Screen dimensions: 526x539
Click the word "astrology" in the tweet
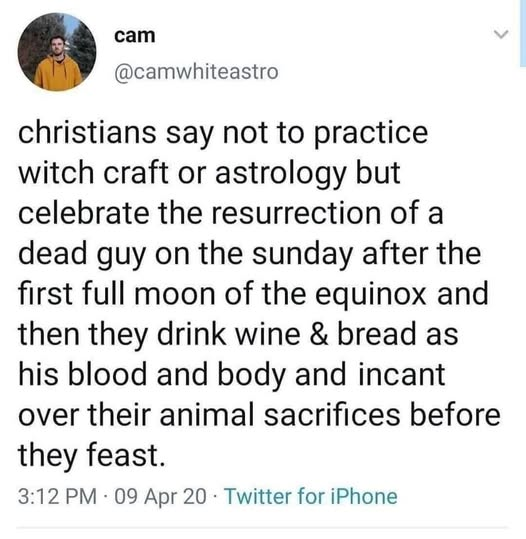tap(280, 173)
